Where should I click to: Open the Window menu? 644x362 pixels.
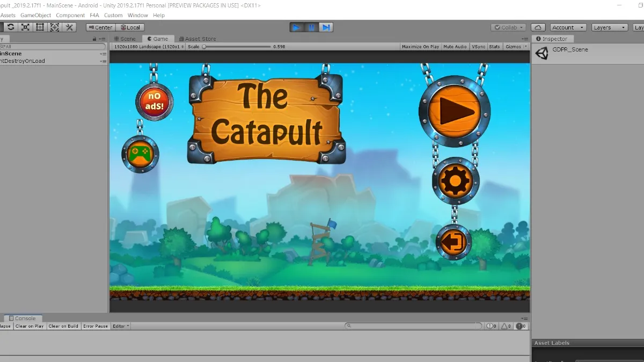coord(138,16)
